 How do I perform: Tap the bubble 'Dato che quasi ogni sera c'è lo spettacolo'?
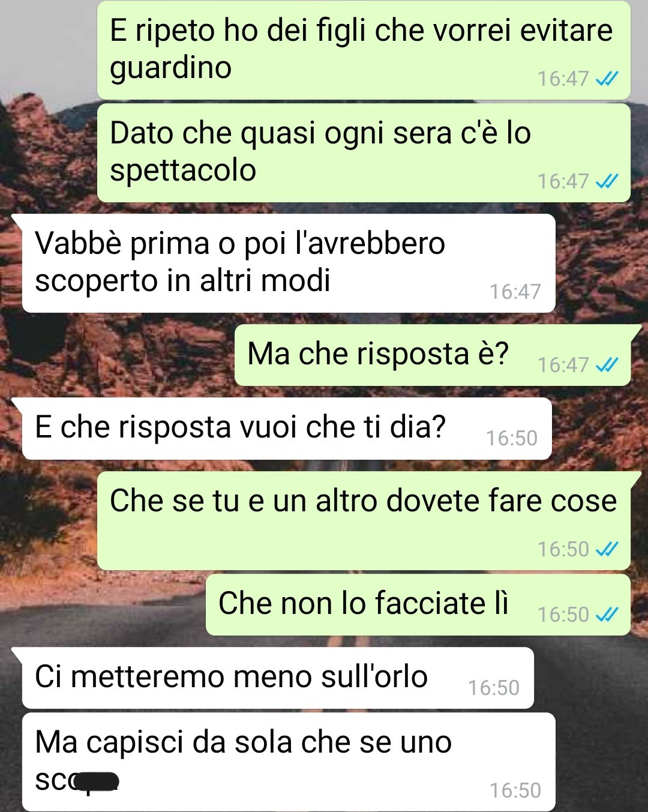click(x=364, y=152)
